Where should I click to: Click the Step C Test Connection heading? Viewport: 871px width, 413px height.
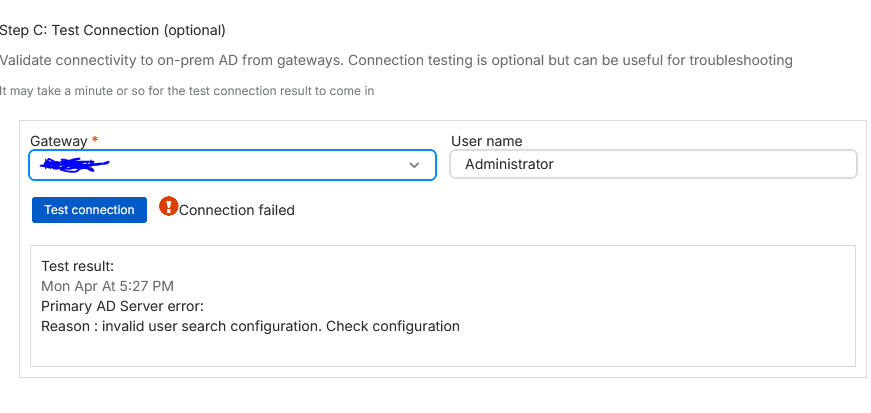coord(113,31)
